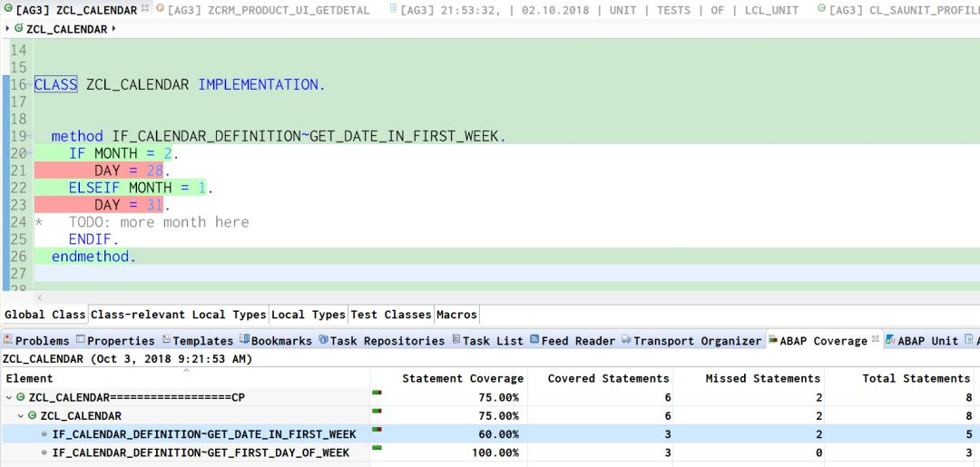Collapse IF block fold marker at line 20
980x467 pixels.
coord(30,153)
